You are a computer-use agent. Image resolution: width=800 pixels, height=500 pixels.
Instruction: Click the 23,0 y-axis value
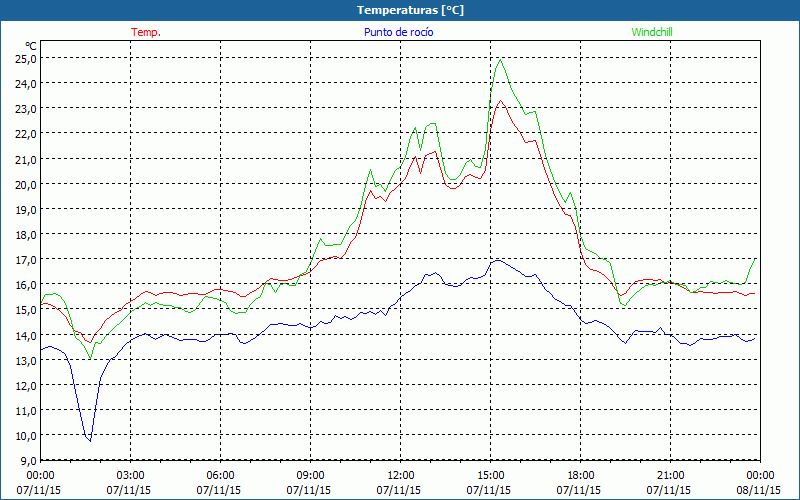coord(26,109)
